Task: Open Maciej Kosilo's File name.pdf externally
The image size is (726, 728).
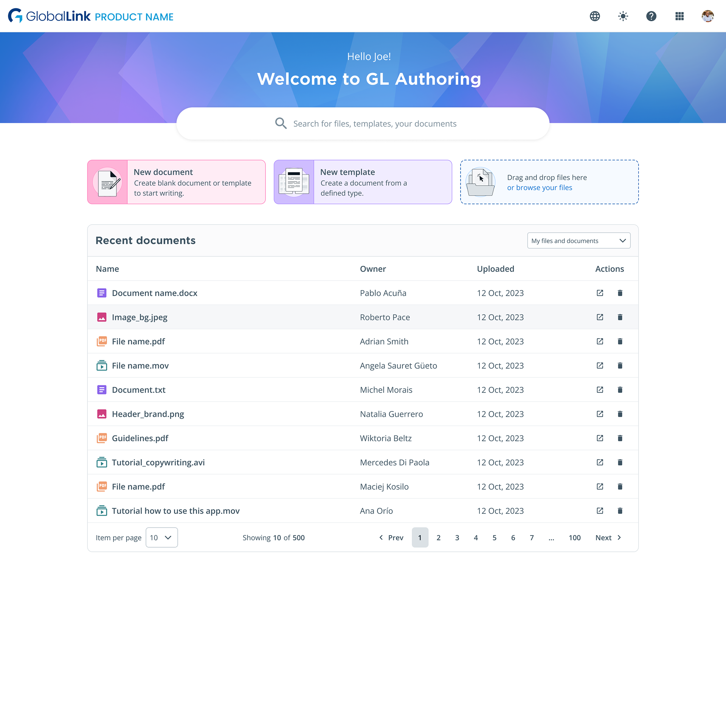Action: point(600,486)
